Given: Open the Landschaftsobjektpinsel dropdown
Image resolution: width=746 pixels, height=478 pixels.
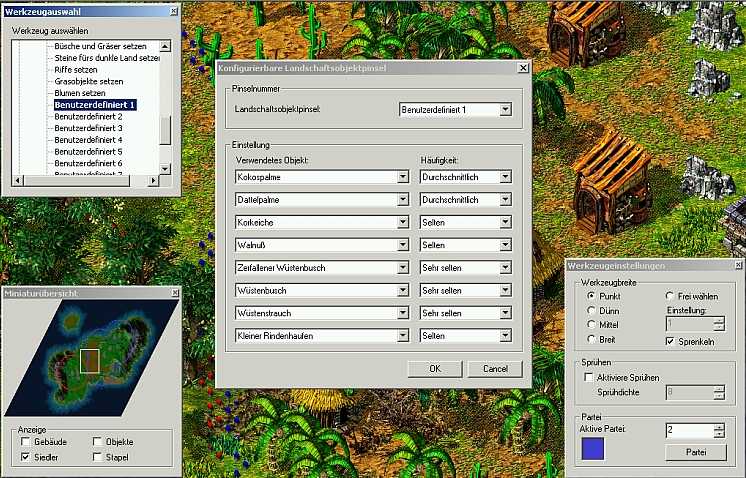Looking at the screenshot, I should (x=505, y=109).
